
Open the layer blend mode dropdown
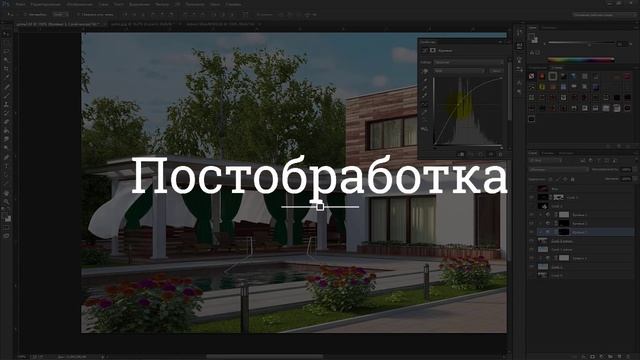pyautogui.click(x=558, y=169)
